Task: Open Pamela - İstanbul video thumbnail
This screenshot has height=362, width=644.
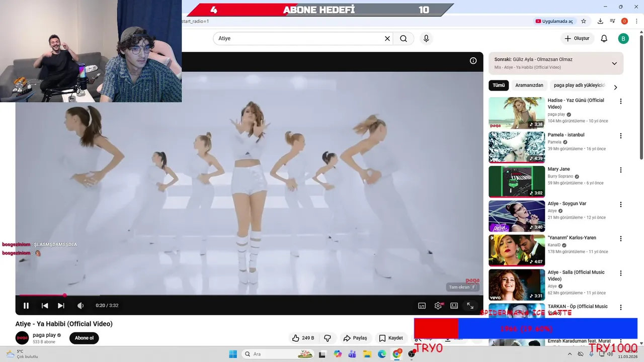Action: (517, 147)
